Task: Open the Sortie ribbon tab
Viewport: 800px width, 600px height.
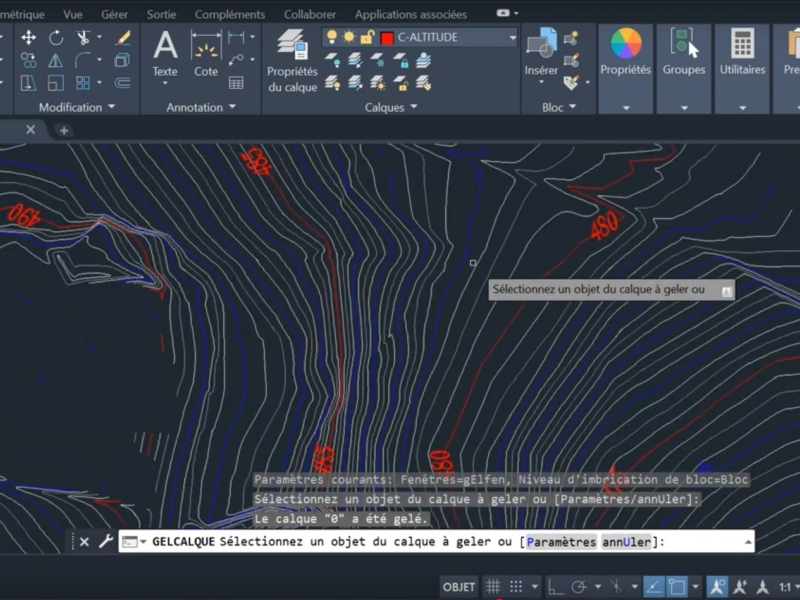Action: (161, 14)
